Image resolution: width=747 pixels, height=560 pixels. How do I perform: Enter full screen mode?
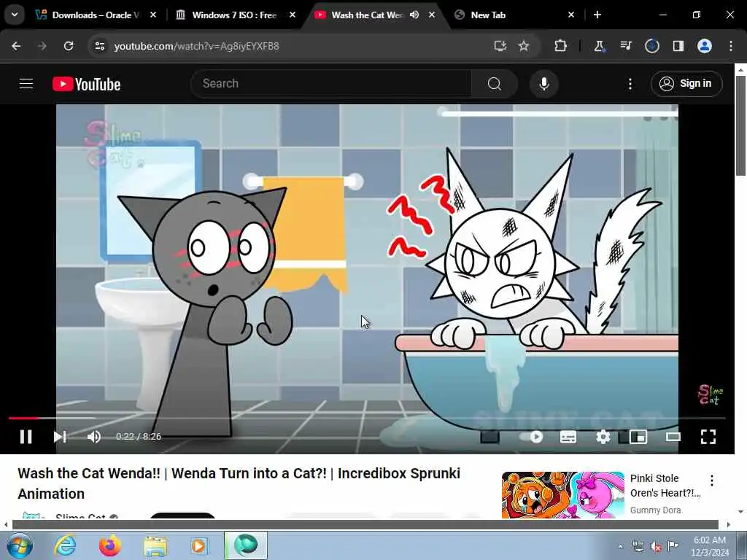pos(708,437)
